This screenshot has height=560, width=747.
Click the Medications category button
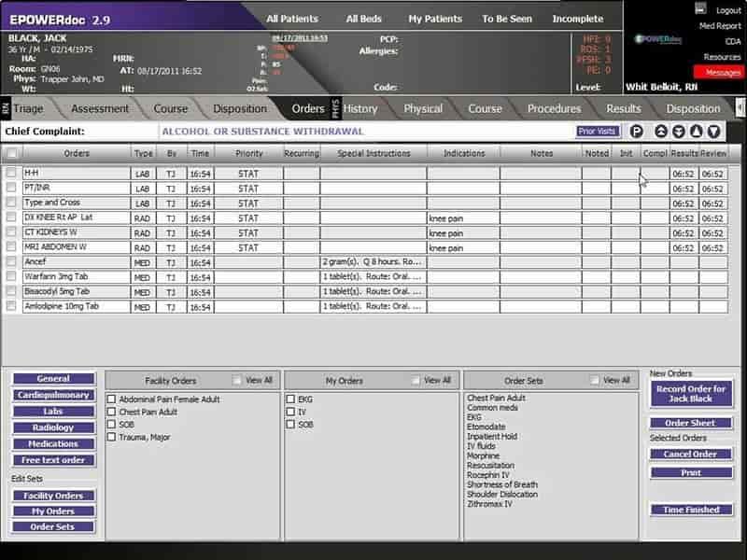click(53, 444)
